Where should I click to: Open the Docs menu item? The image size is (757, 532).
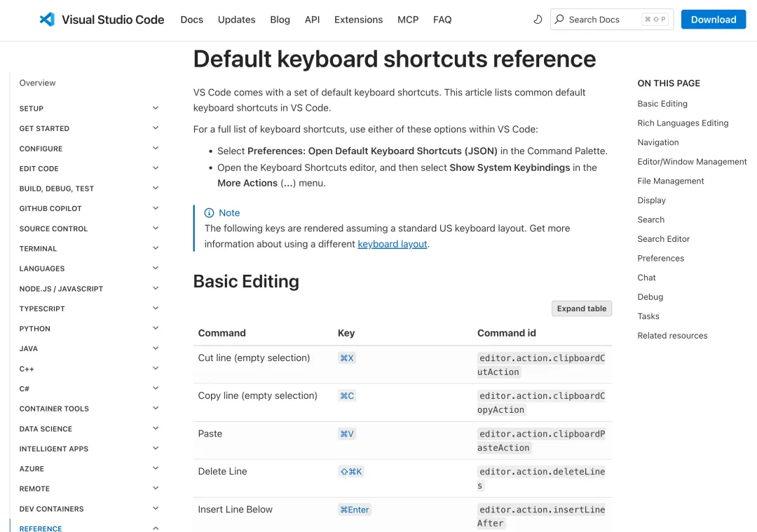pyautogui.click(x=191, y=20)
